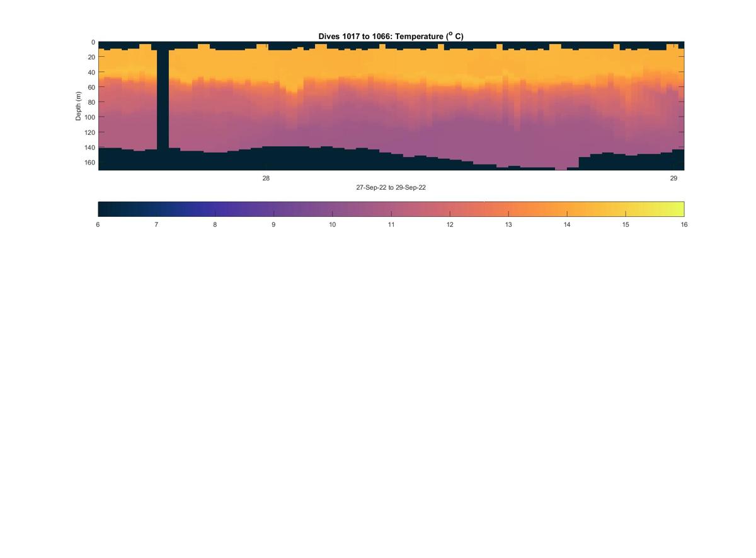756x558 pixels.
Task: Click the colorbar tick label "6"
Action: 98,224
